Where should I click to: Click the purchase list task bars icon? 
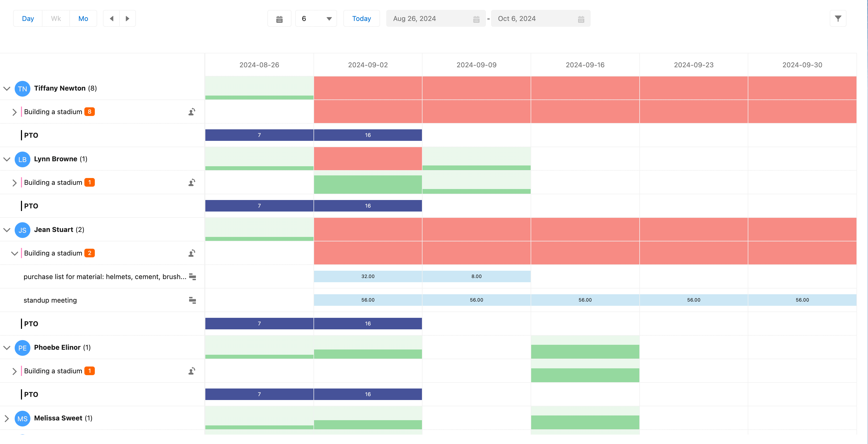tap(193, 276)
